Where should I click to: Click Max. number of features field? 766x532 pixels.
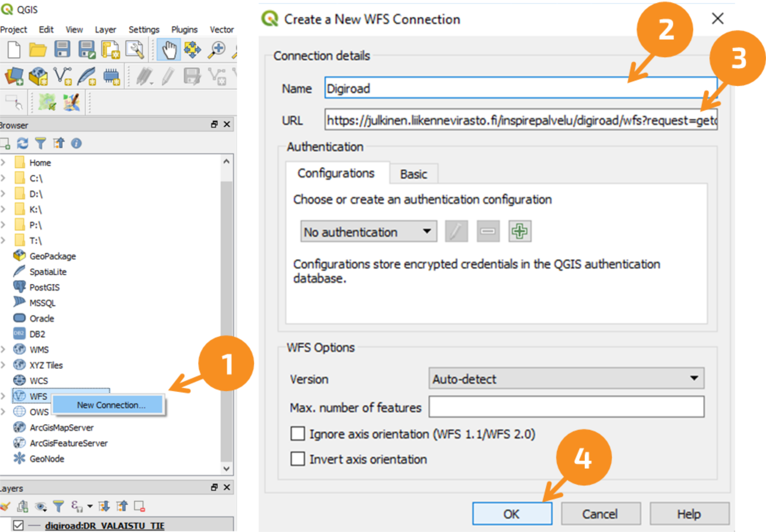pos(566,407)
